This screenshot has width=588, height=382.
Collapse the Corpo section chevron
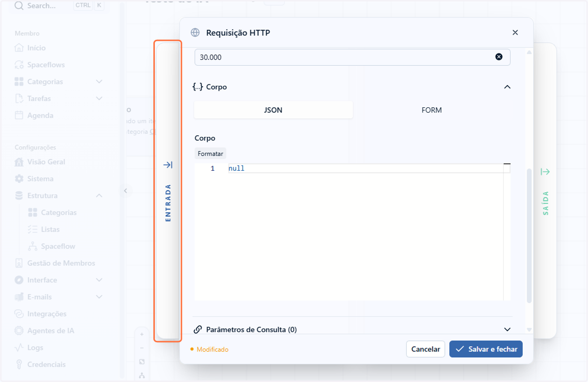(507, 87)
